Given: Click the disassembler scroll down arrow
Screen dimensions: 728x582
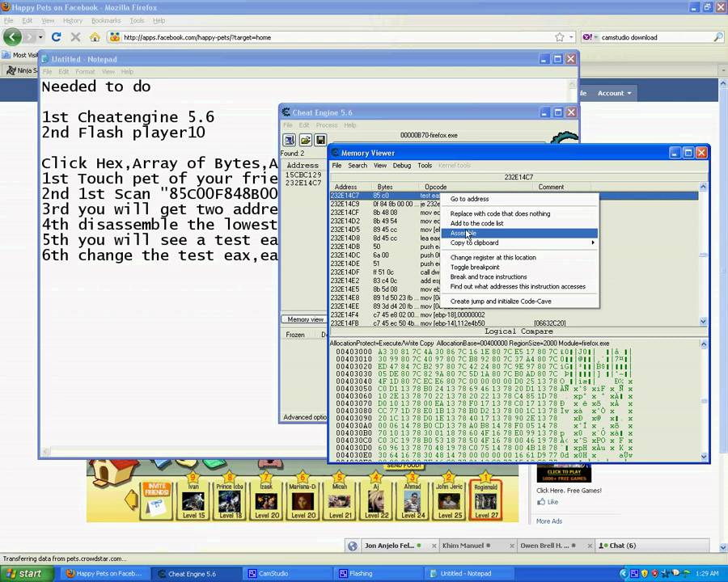Looking at the screenshot, I should pyautogui.click(x=703, y=321).
